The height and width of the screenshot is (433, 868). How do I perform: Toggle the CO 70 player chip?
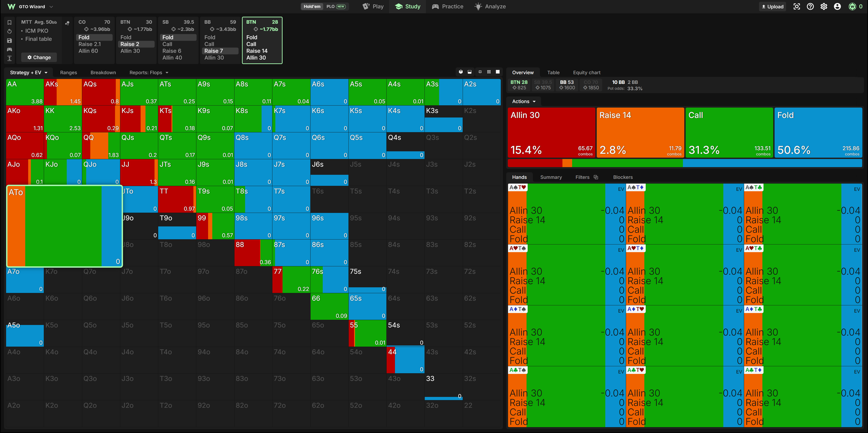click(x=591, y=85)
